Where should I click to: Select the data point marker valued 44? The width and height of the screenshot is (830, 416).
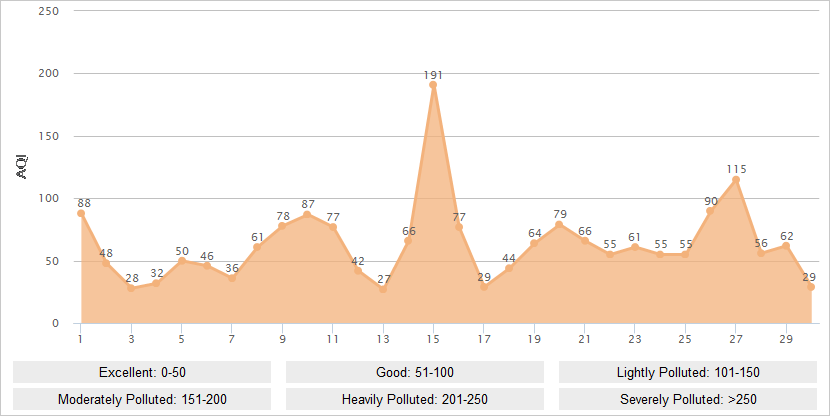coord(509,268)
